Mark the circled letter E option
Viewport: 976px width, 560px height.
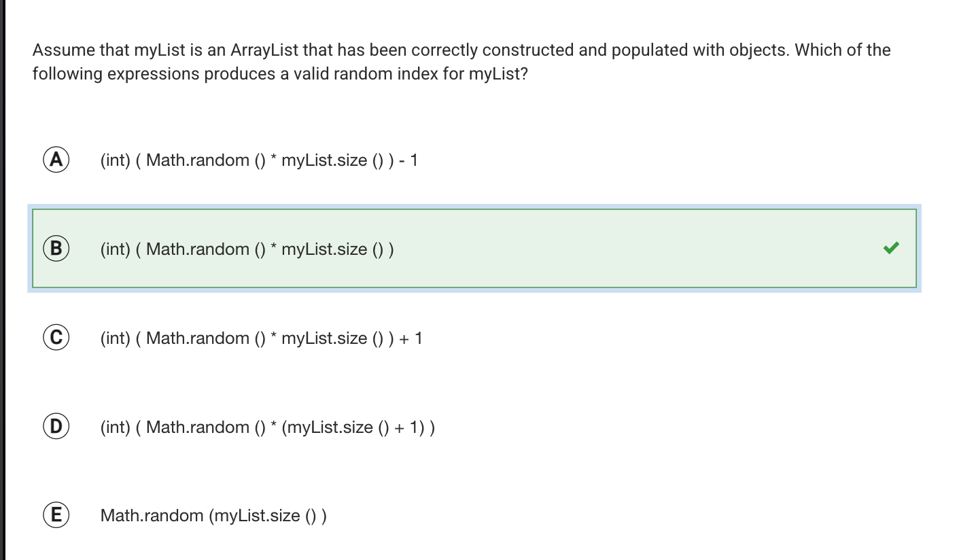57,515
